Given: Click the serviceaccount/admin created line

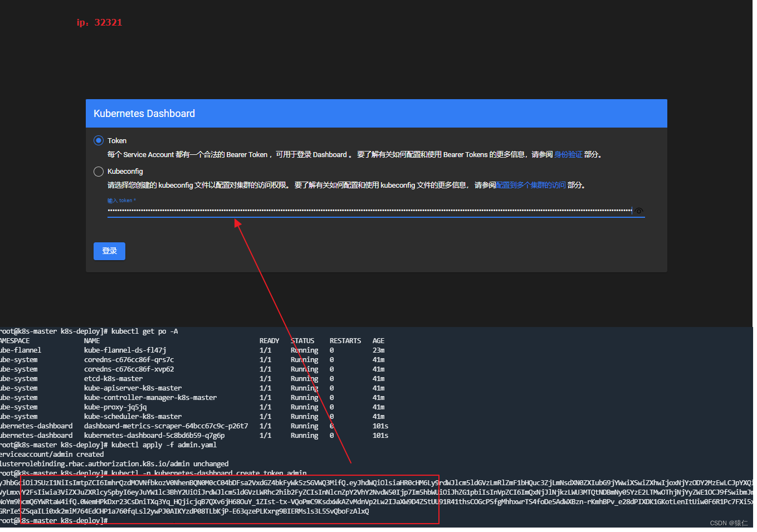Looking at the screenshot, I should coord(52,455).
